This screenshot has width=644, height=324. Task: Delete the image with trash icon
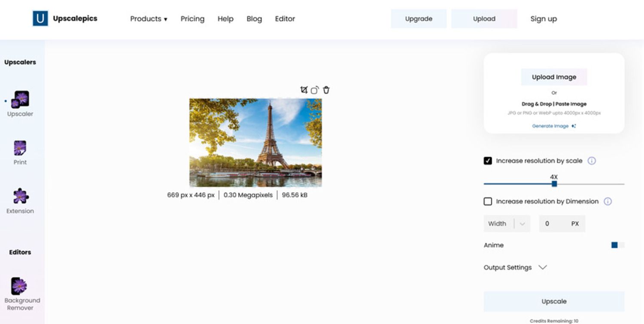326,90
